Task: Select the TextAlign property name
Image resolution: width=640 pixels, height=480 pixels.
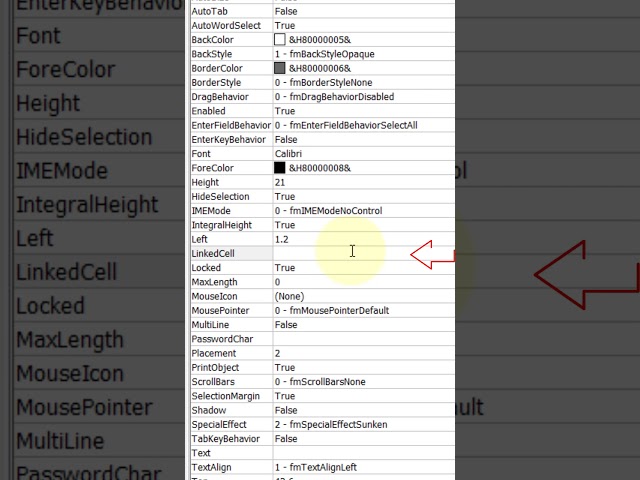Action: [x=211, y=467]
